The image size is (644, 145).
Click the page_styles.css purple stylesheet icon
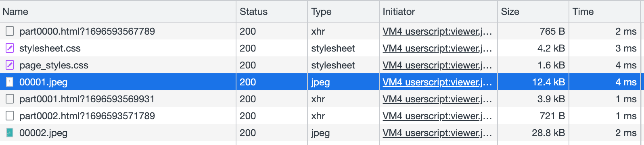(10, 65)
